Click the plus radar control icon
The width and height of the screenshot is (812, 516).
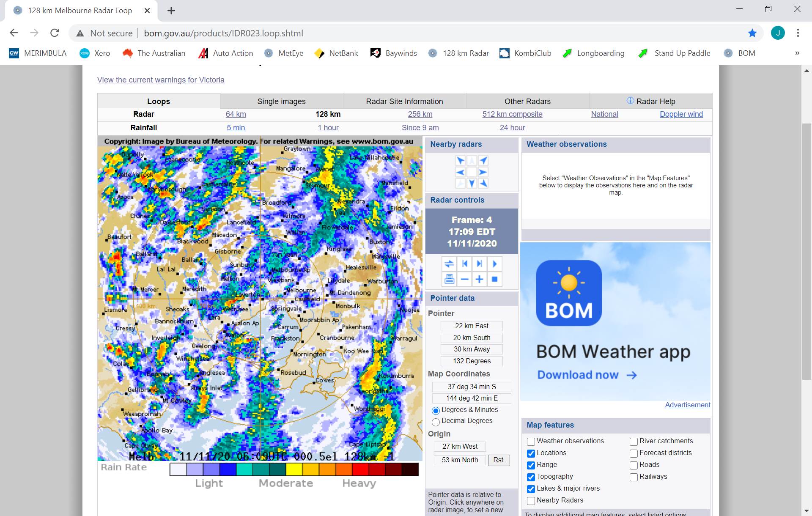click(x=479, y=279)
